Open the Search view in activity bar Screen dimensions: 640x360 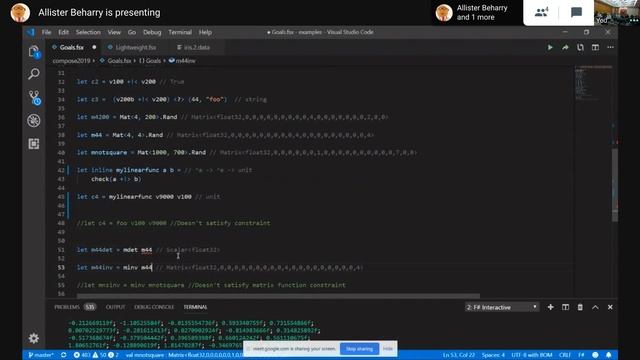coord(34,74)
